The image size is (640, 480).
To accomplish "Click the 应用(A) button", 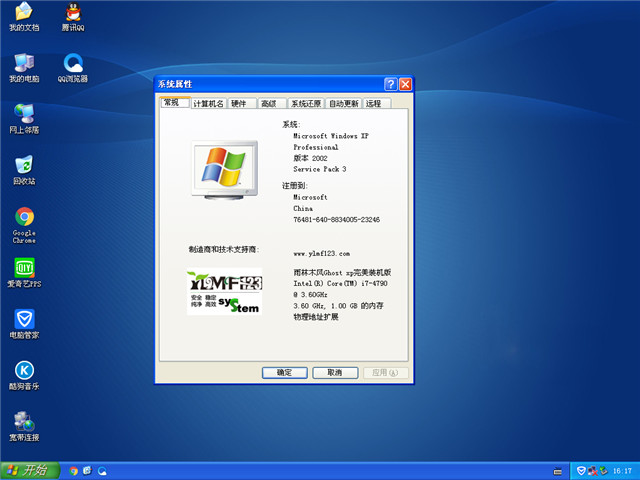I will coord(386,373).
